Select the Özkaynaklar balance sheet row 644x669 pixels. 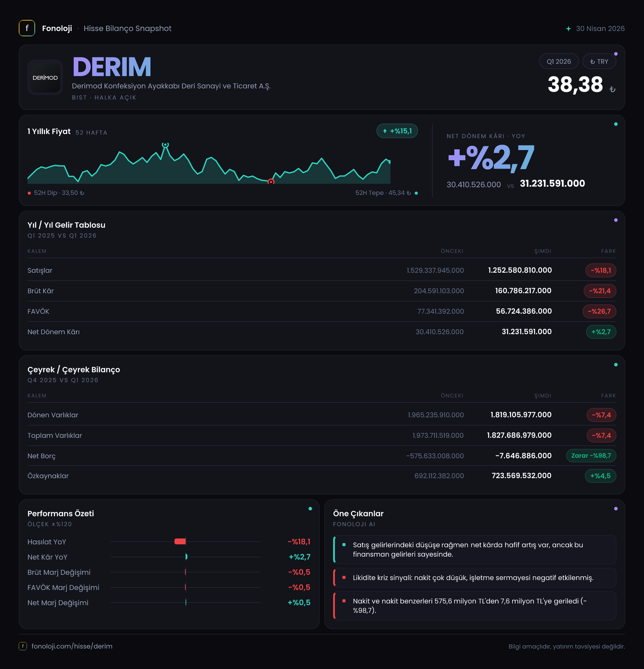[x=322, y=476]
